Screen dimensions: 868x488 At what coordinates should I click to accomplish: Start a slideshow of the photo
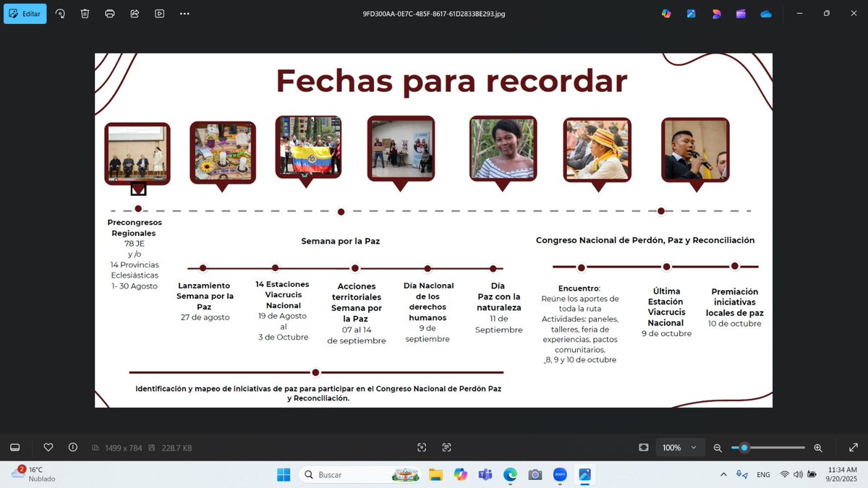pyautogui.click(x=159, y=13)
